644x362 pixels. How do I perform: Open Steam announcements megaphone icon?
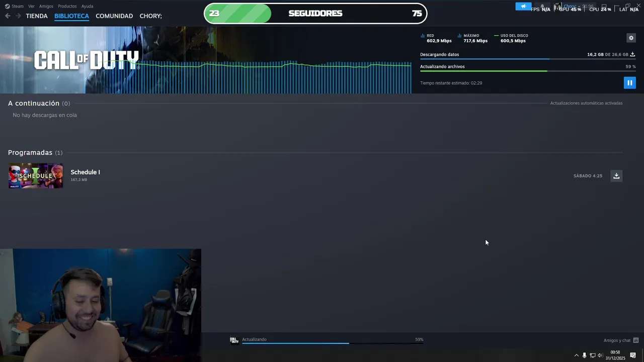[x=523, y=7]
